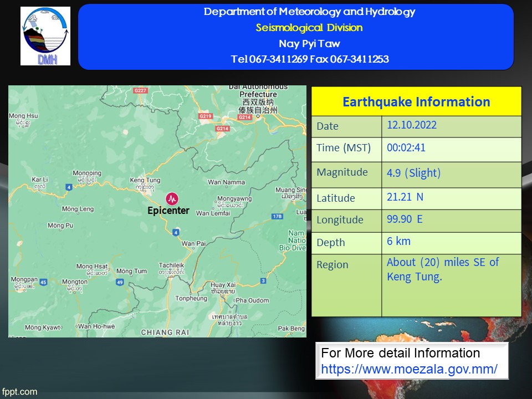Click the "Latitude" row label
Screen dimensions: 532x399
pos(336,198)
